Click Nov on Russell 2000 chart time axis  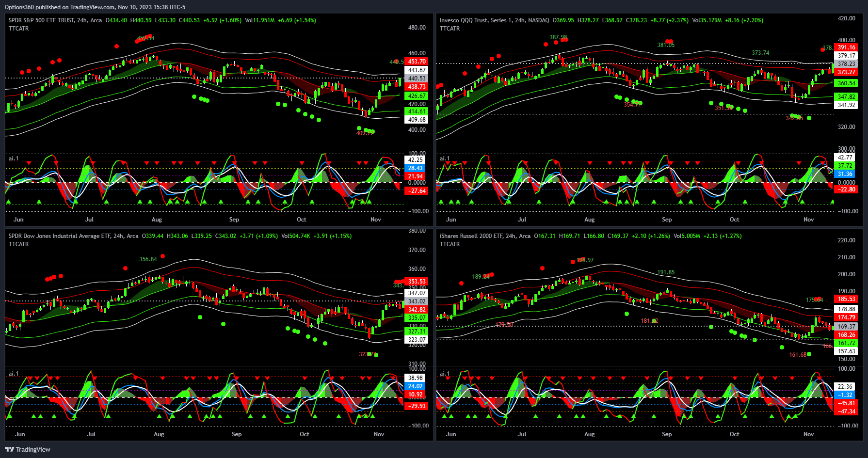[x=808, y=434]
